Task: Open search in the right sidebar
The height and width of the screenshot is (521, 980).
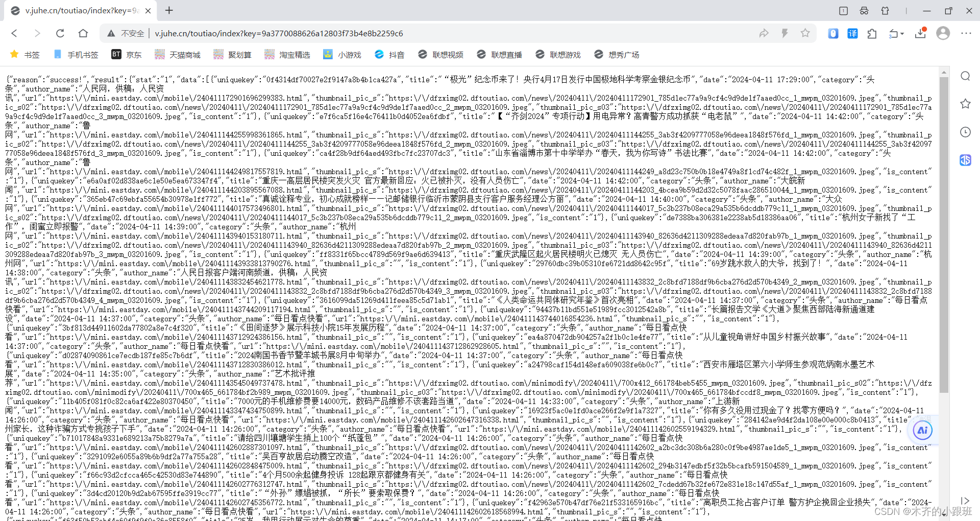Action: (965, 76)
